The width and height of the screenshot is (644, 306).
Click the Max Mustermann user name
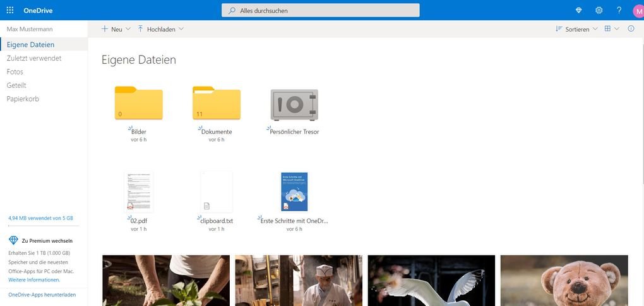pos(30,29)
